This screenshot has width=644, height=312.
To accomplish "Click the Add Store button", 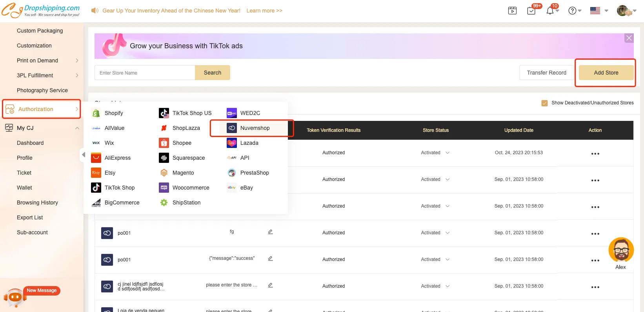I will [x=606, y=73].
